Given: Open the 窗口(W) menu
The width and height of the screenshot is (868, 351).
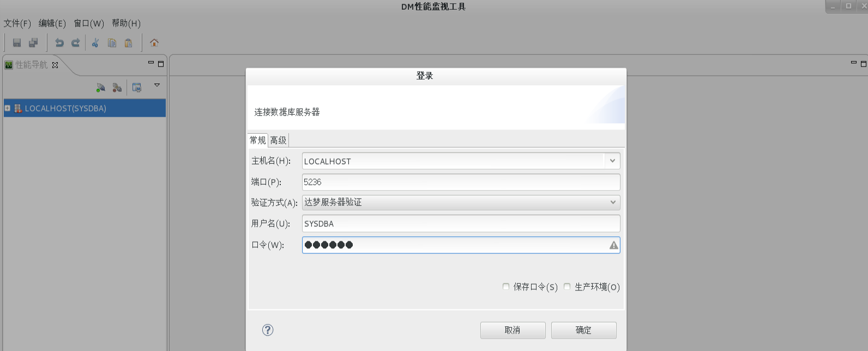Looking at the screenshot, I should (x=89, y=23).
